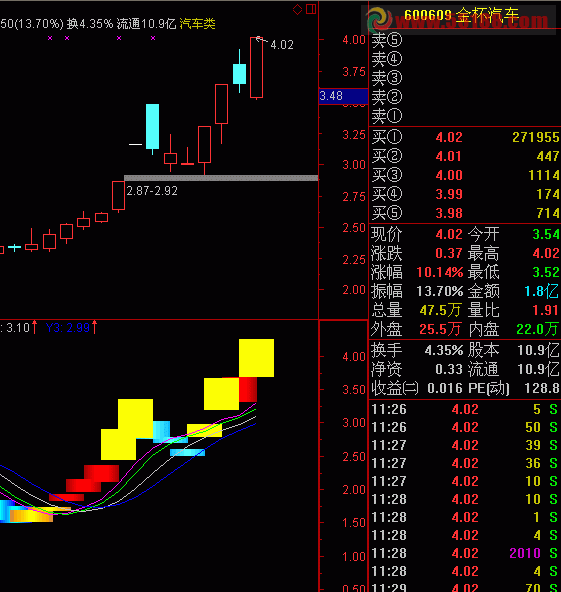The width and height of the screenshot is (561, 592).
Task: Click the red split-panel icon above the chart
Action: 311,9
